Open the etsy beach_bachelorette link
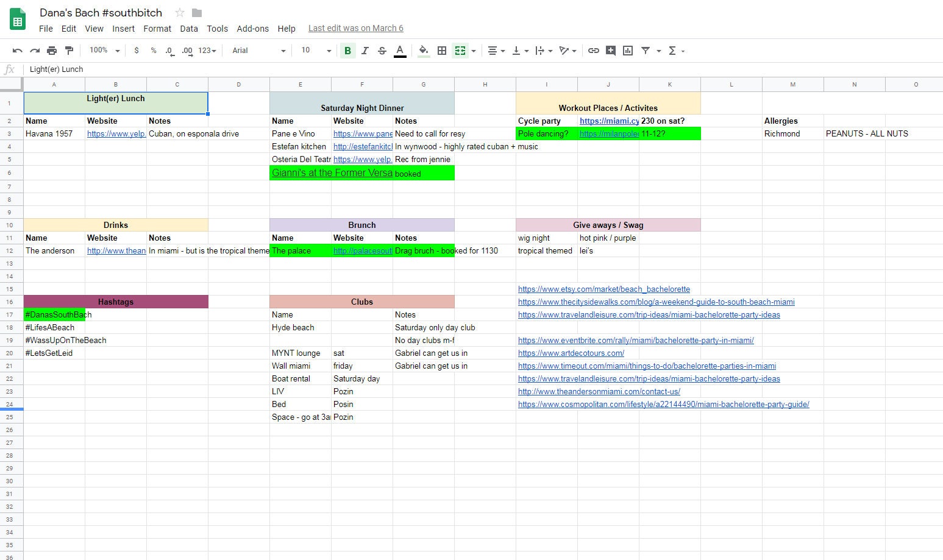This screenshot has width=943, height=560. [604, 289]
